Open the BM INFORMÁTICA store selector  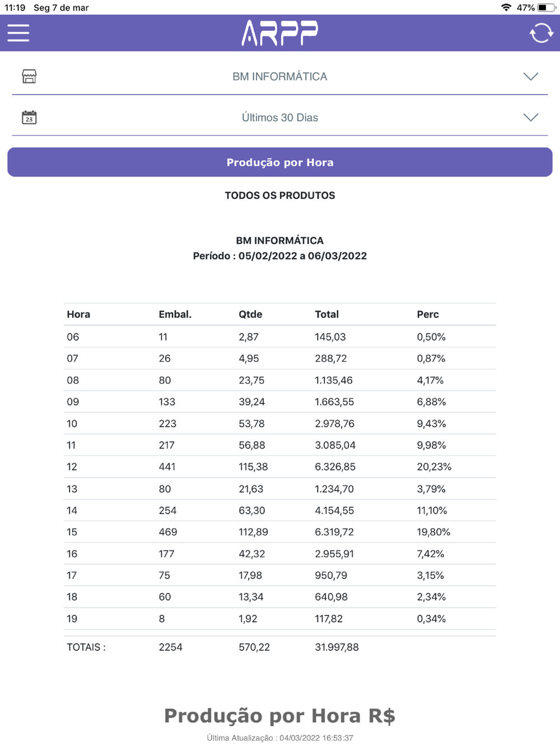[279, 77]
